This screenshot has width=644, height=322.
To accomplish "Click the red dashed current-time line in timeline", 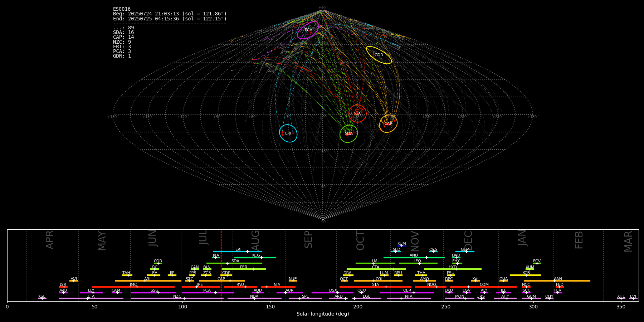I will [x=221, y=265].
